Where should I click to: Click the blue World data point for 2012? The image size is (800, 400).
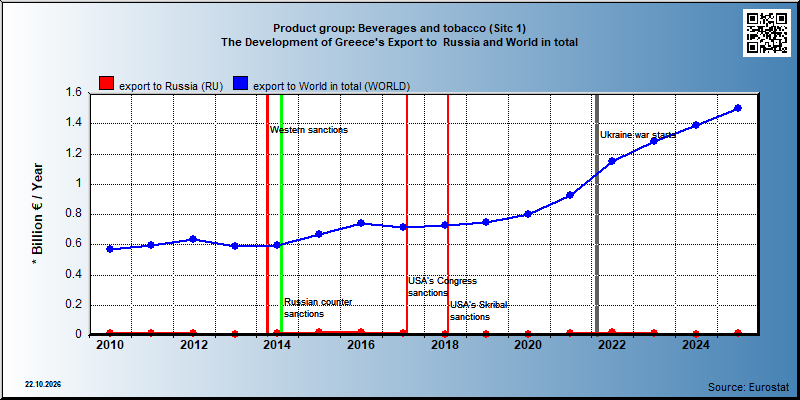point(193,239)
